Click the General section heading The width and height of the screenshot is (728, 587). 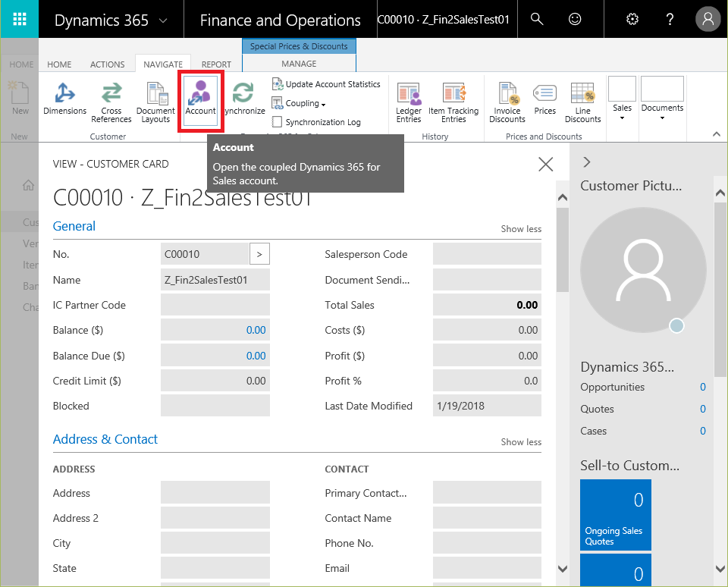[x=74, y=226]
